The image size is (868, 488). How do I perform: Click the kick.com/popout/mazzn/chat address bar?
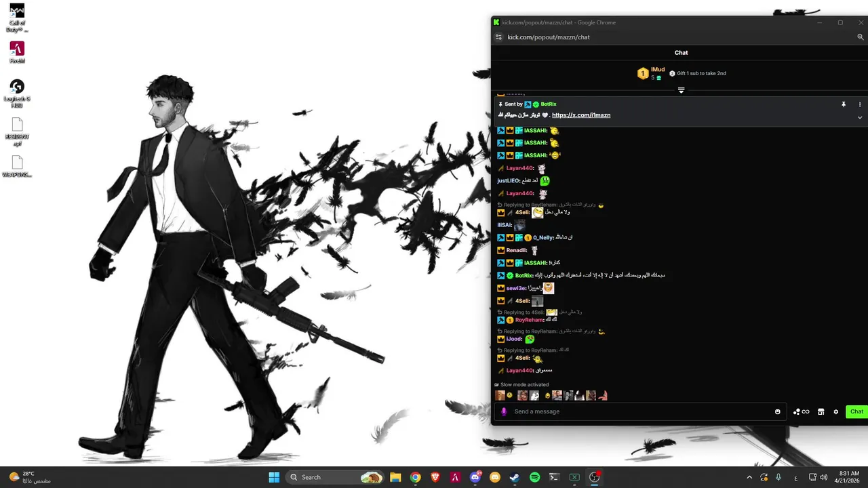pos(549,37)
